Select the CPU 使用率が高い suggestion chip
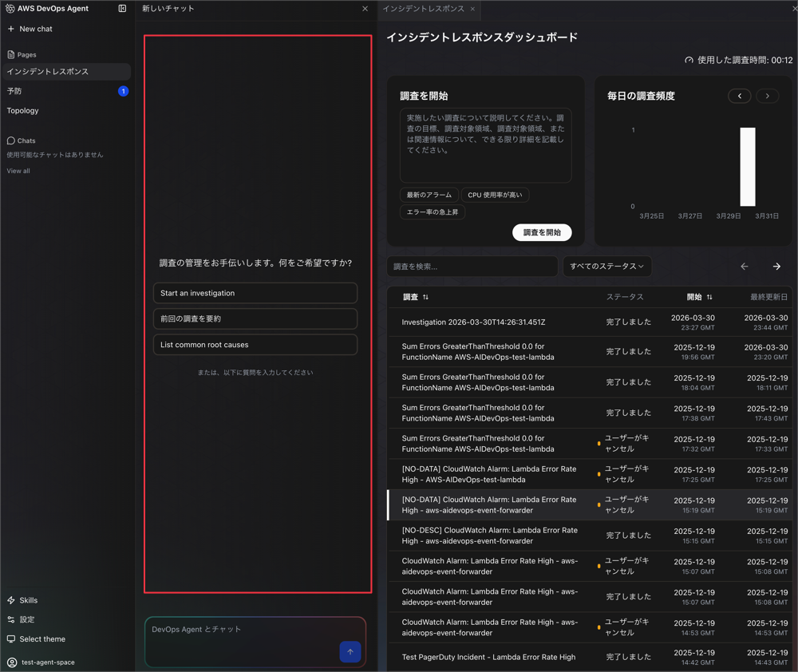The width and height of the screenshot is (798, 672). pos(495,195)
